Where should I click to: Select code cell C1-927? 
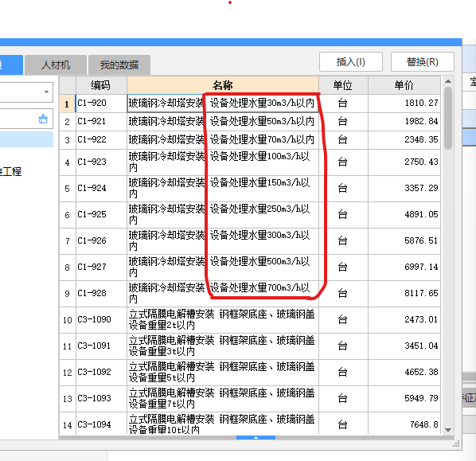(x=101, y=268)
